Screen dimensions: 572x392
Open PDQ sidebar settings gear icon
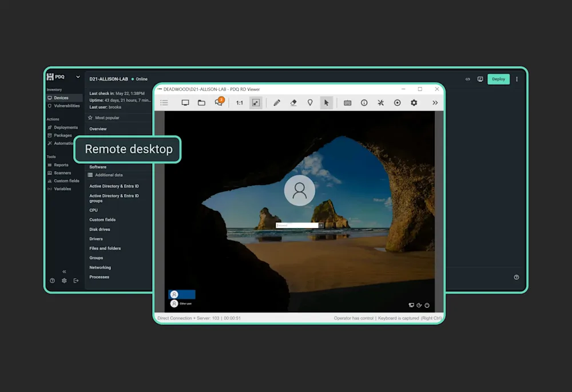click(x=64, y=280)
